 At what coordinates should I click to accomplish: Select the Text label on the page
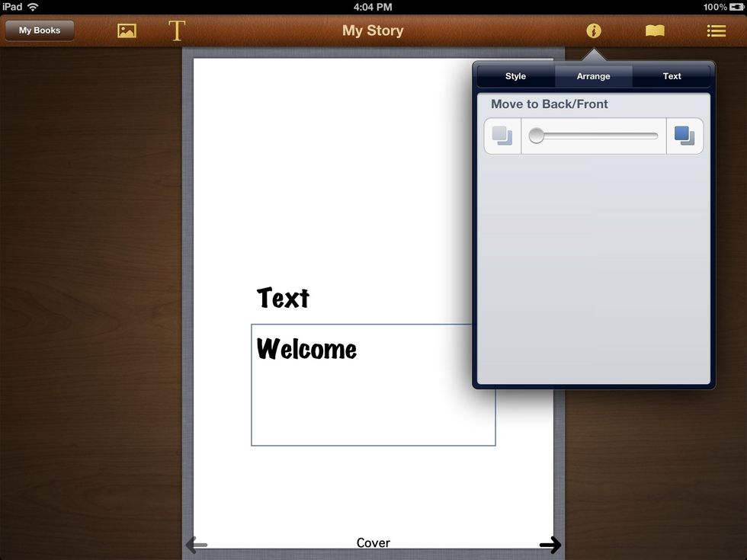tap(283, 298)
